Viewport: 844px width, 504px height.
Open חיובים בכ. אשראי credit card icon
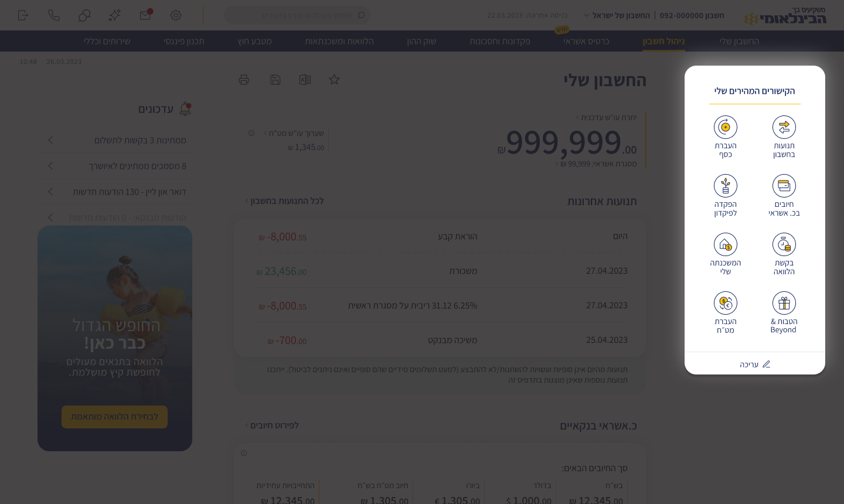(x=784, y=186)
